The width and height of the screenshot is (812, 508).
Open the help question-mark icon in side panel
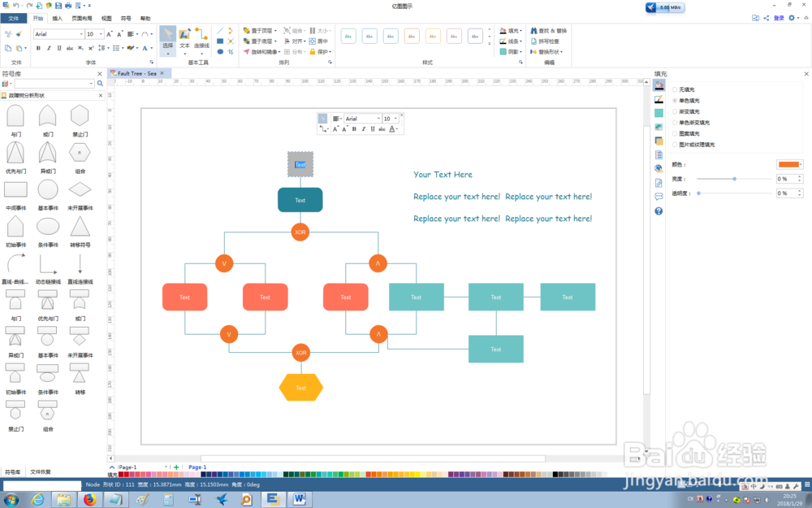tap(659, 211)
